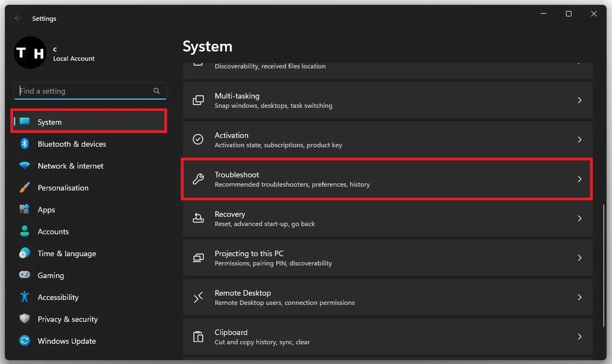Screen dimensions: 612x364
Task: Expand Multi-tasking with its chevron
Action: [580, 100]
